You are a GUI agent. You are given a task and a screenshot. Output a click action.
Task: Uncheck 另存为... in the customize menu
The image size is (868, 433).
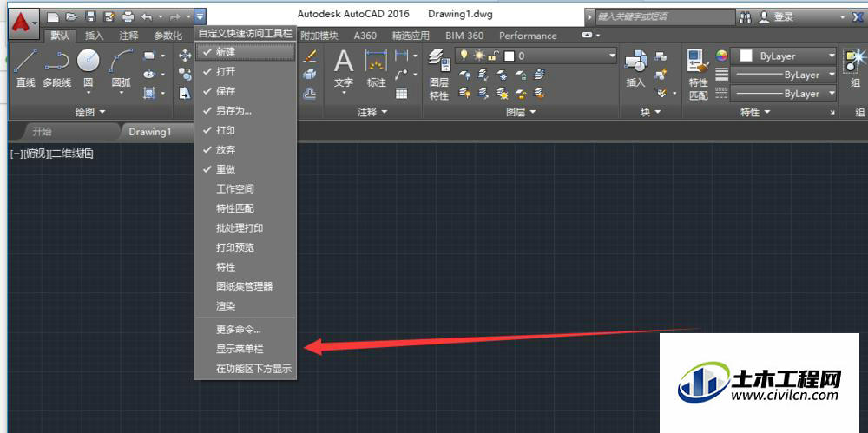coord(246,111)
